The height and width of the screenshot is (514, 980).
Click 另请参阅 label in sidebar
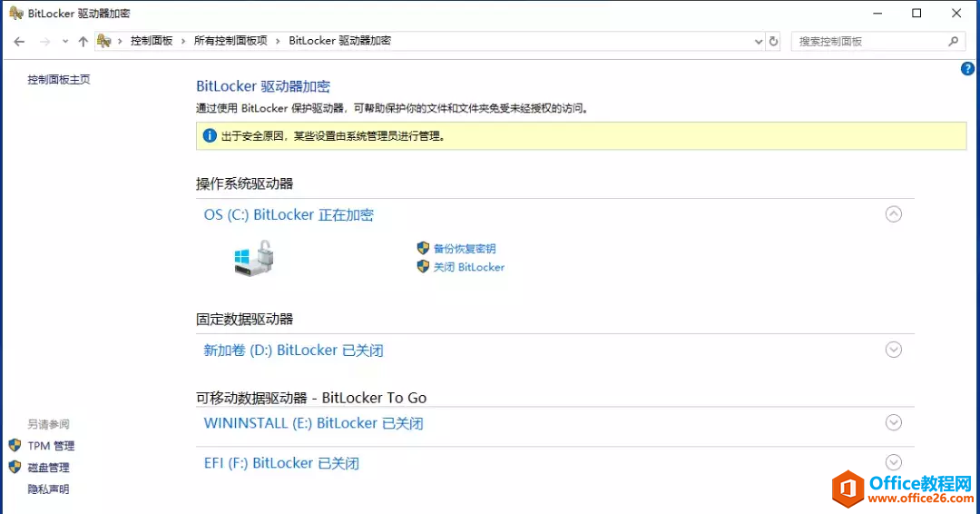pos(48,425)
